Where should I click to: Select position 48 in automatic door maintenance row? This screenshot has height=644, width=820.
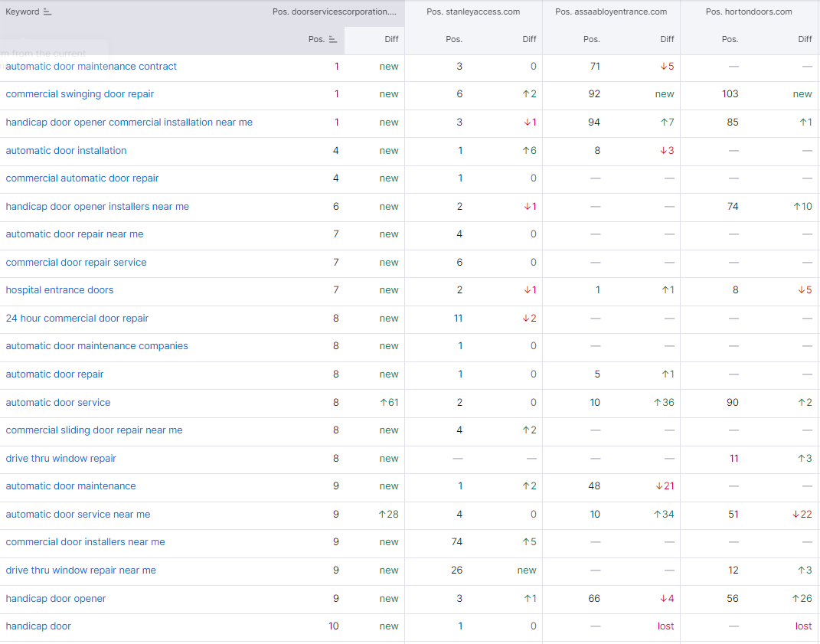594,486
